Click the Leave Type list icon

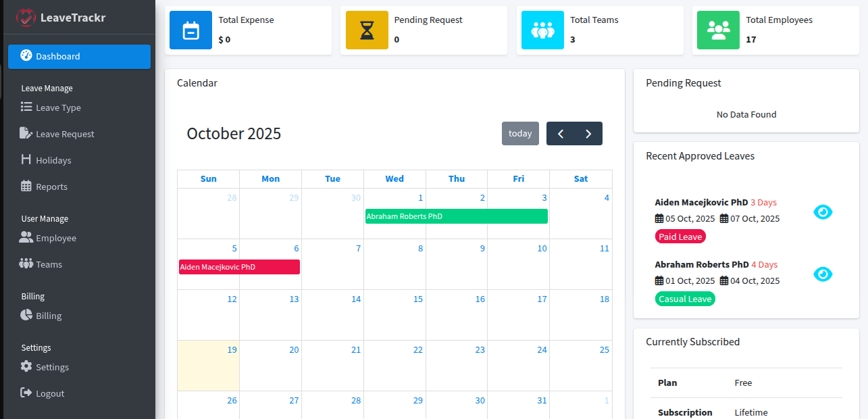click(26, 107)
